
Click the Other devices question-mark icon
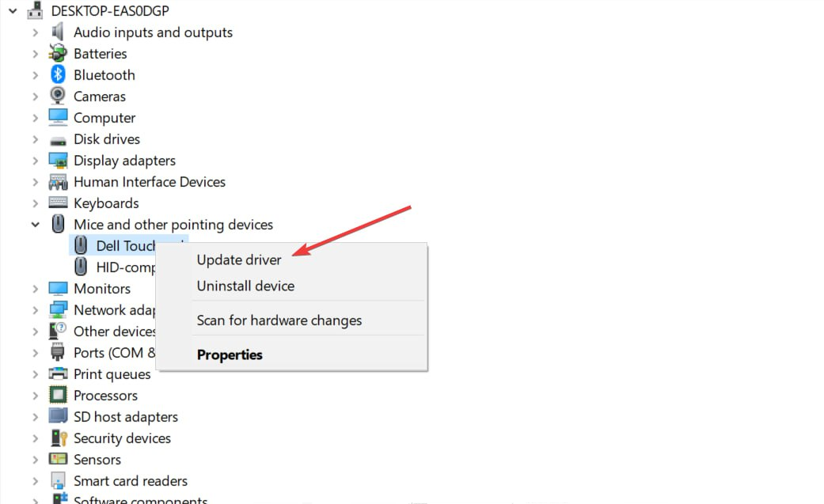(58, 331)
